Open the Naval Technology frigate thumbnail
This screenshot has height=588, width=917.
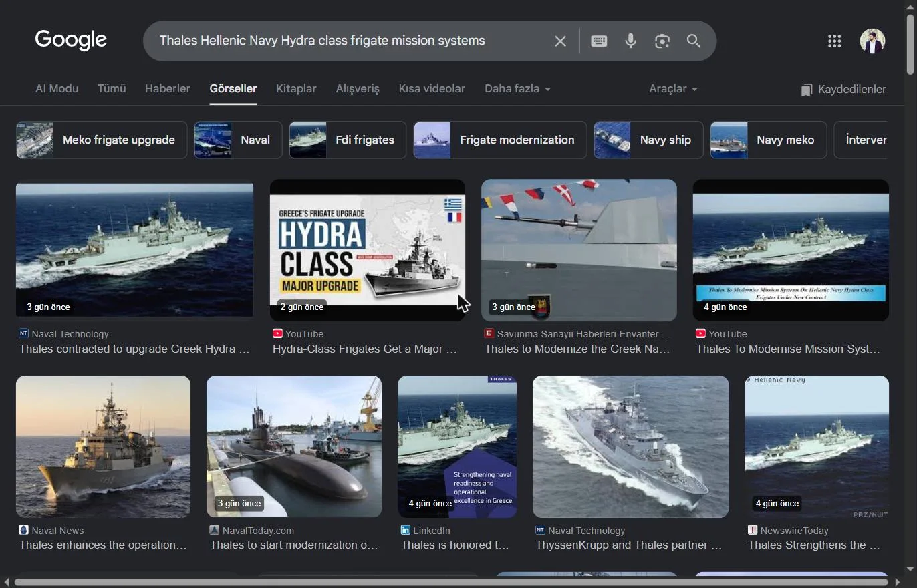[x=134, y=250]
